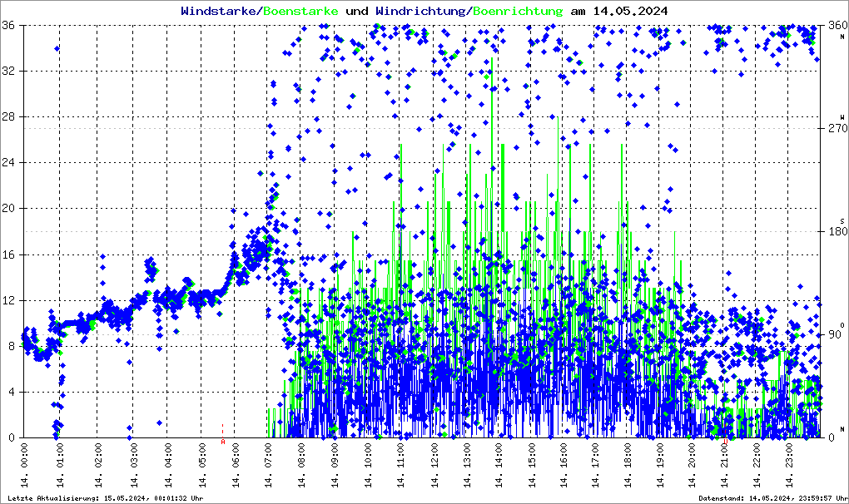Click the "90" east label on the right axis
This screenshot has width=849, height=504.
(x=835, y=335)
